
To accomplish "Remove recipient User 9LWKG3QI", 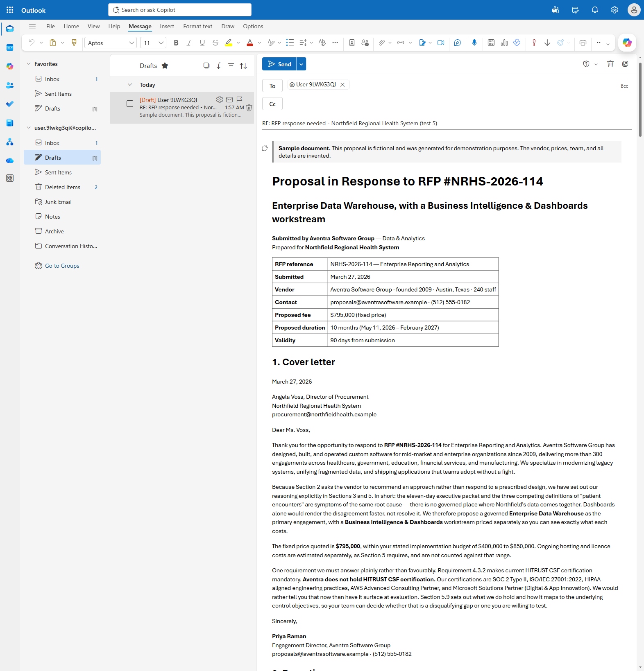I will point(342,85).
